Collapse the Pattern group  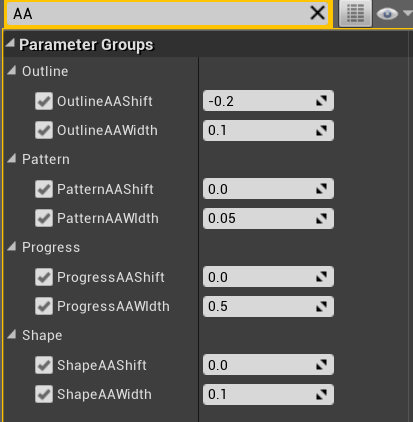[12, 158]
